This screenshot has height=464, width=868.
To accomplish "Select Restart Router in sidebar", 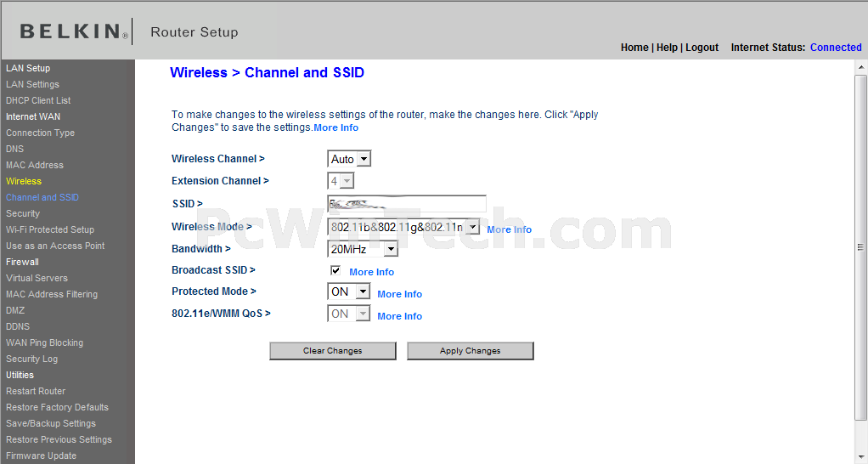I will (36, 391).
